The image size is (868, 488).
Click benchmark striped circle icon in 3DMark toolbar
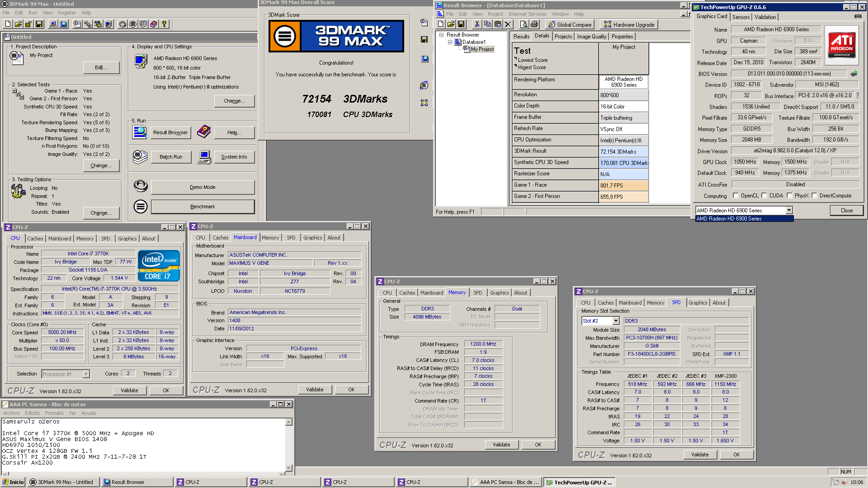click(133, 24)
